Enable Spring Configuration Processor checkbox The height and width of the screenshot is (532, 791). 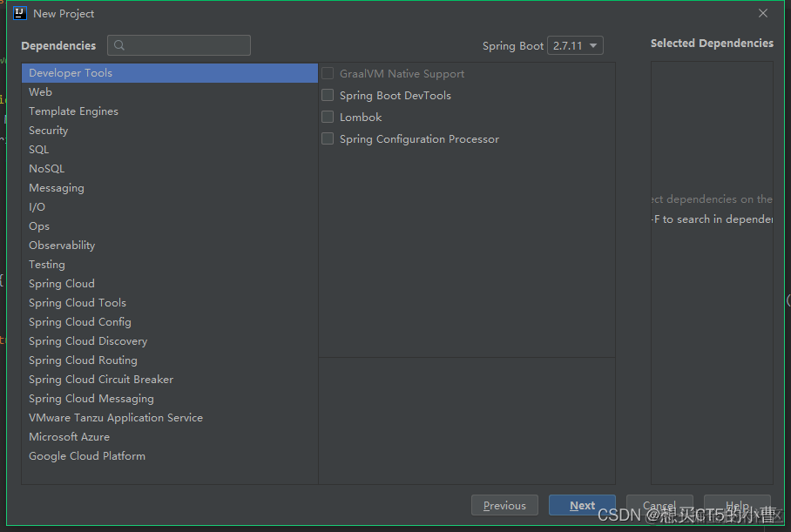point(328,138)
